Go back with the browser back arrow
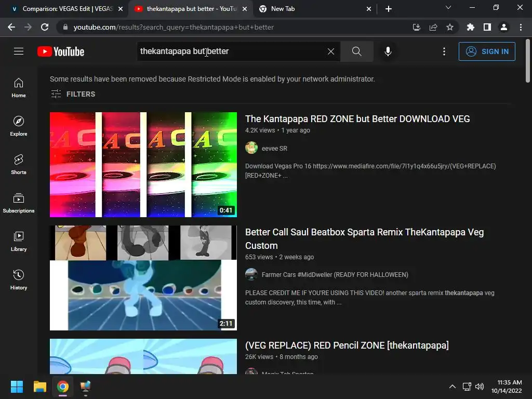Viewport: 532px width, 399px height. coord(11,27)
